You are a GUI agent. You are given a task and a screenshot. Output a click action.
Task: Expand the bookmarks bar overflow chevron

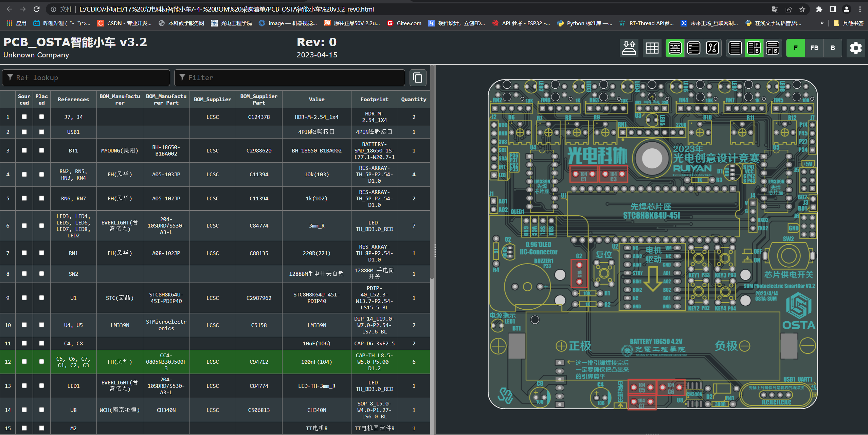822,23
